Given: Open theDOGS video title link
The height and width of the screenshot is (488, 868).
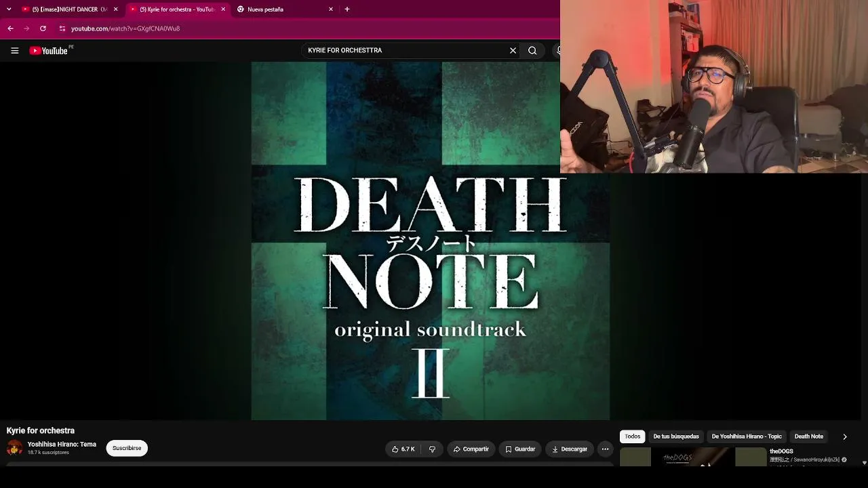Looking at the screenshot, I should pyautogui.click(x=781, y=451).
